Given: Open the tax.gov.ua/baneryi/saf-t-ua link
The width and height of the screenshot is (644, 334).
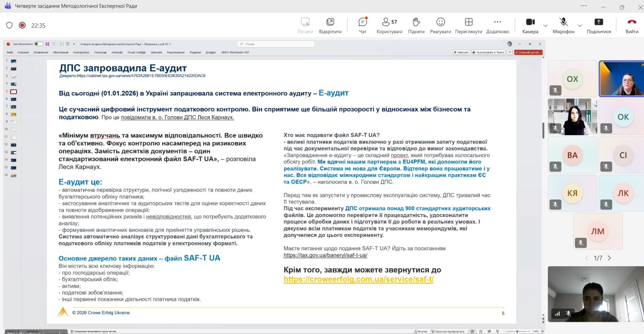Looking at the screenshot, I should (x=325, y=255).
